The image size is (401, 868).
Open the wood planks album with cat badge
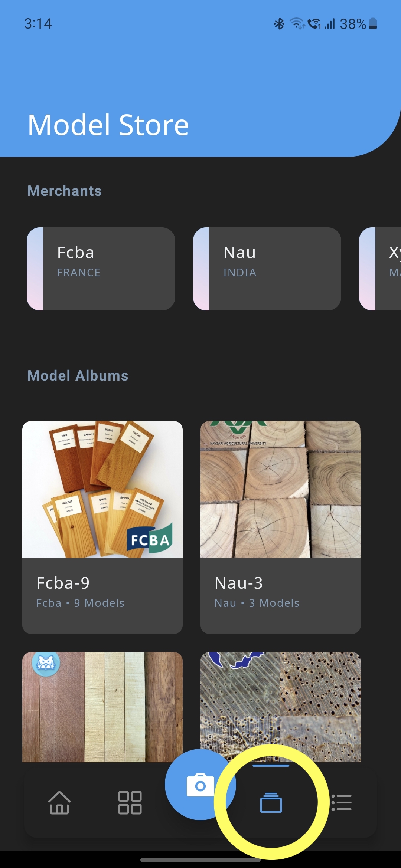coord(102,707)
